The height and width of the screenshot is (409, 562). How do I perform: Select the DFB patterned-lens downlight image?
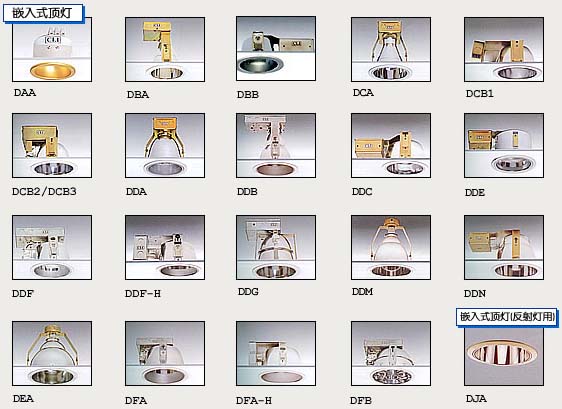click(x=391, y=353)
